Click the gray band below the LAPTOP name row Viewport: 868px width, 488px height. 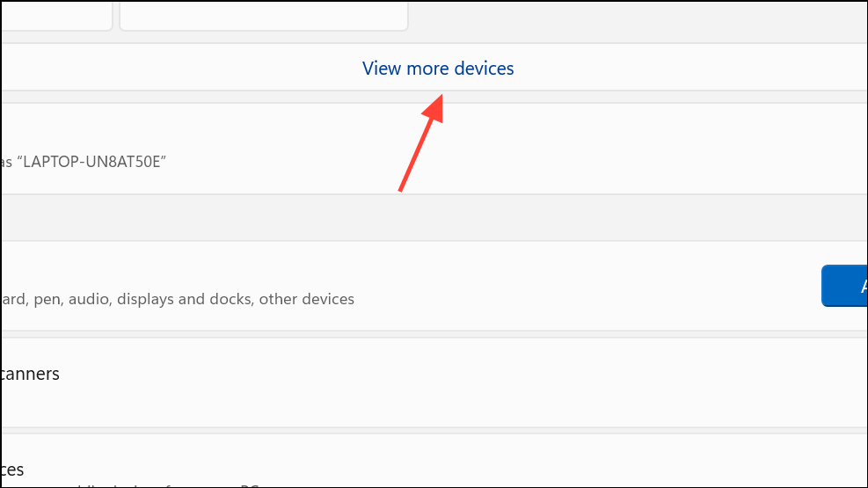(x=440, y=217)
